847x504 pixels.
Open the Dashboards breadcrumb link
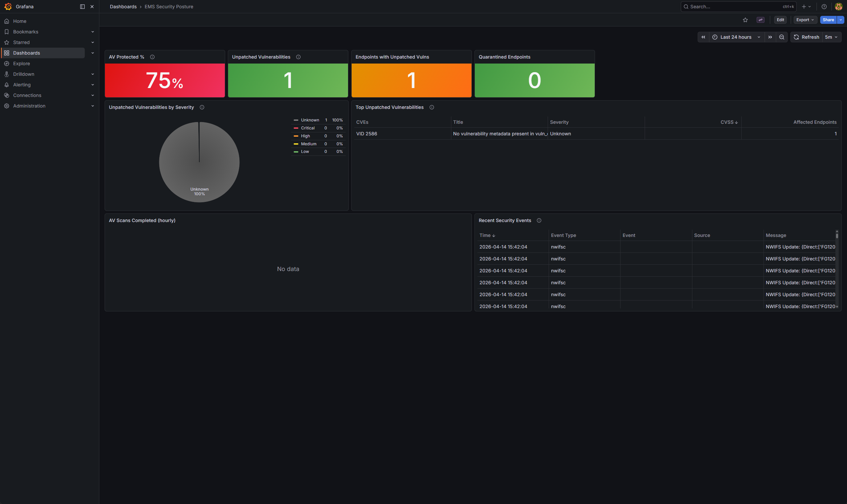pos(123,6)
